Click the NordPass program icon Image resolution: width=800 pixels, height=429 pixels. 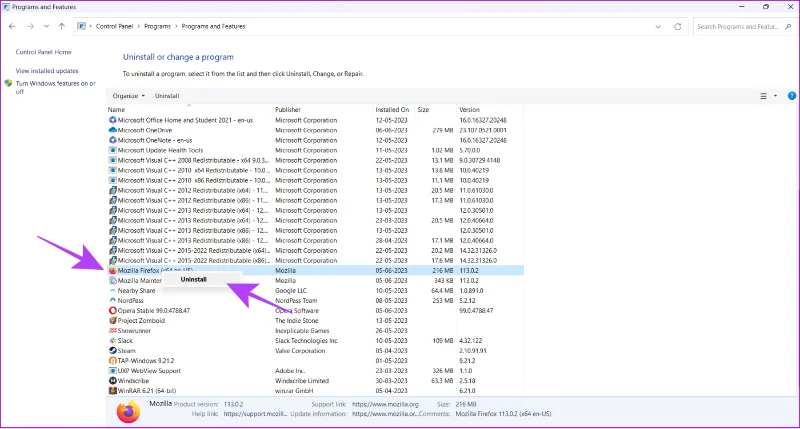coord(112,300)
